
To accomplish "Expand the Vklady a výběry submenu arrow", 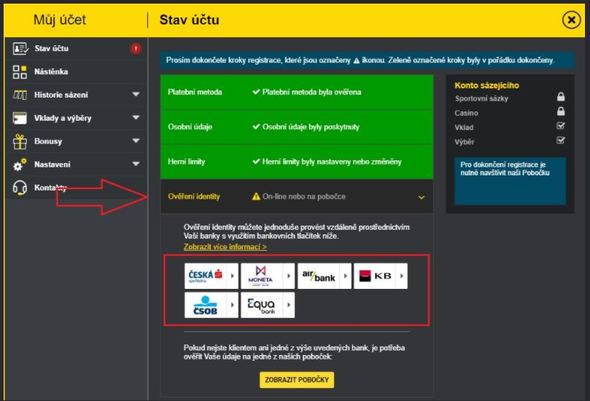I will 136,118.
